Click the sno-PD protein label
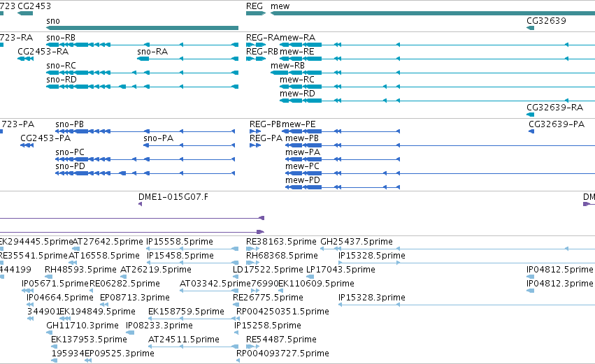 (x=70, y=166)
